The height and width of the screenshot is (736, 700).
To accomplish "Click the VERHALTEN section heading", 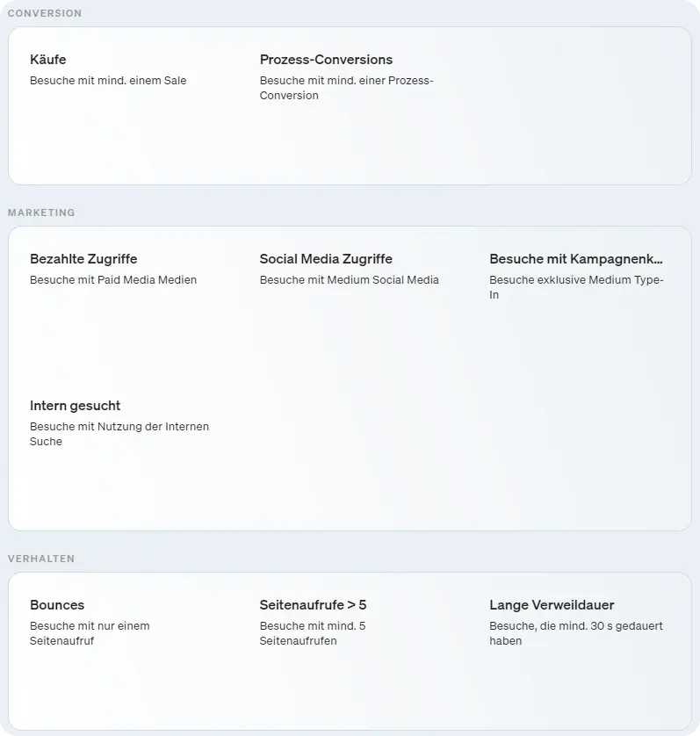I will 41,559.
